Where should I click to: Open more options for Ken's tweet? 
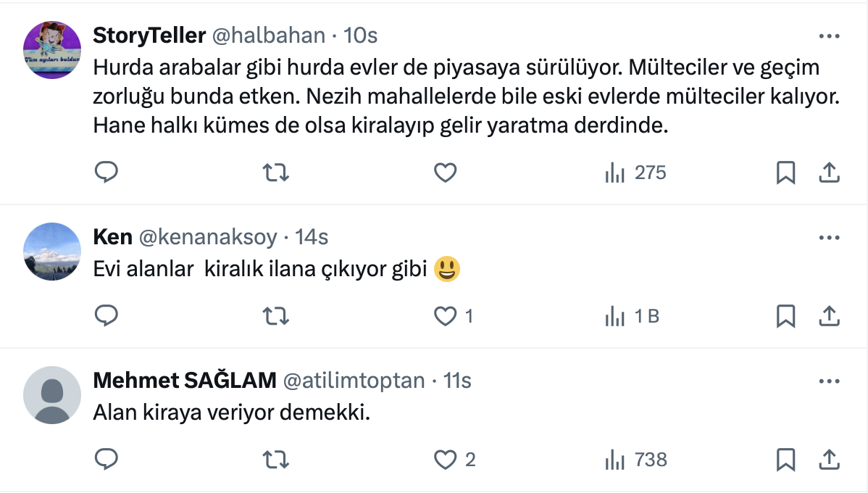pyautogui.click(x=829, y=237)
